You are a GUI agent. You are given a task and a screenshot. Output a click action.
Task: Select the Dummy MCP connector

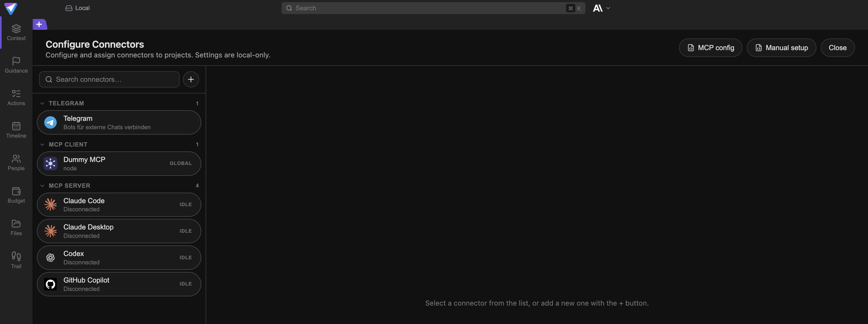point(119,164)
